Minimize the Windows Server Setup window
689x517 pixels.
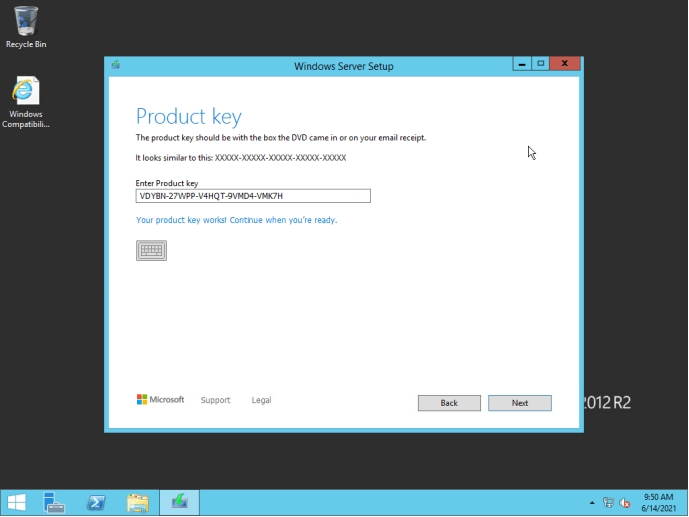522,64
